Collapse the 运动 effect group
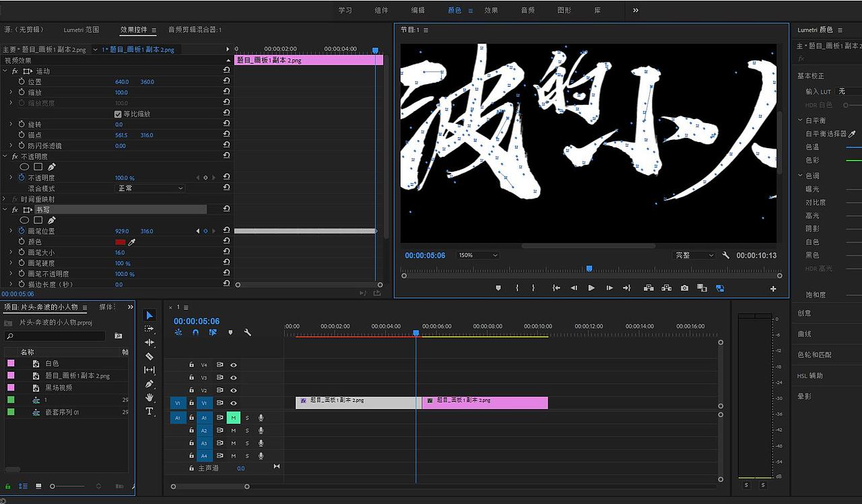 (5, 71)
